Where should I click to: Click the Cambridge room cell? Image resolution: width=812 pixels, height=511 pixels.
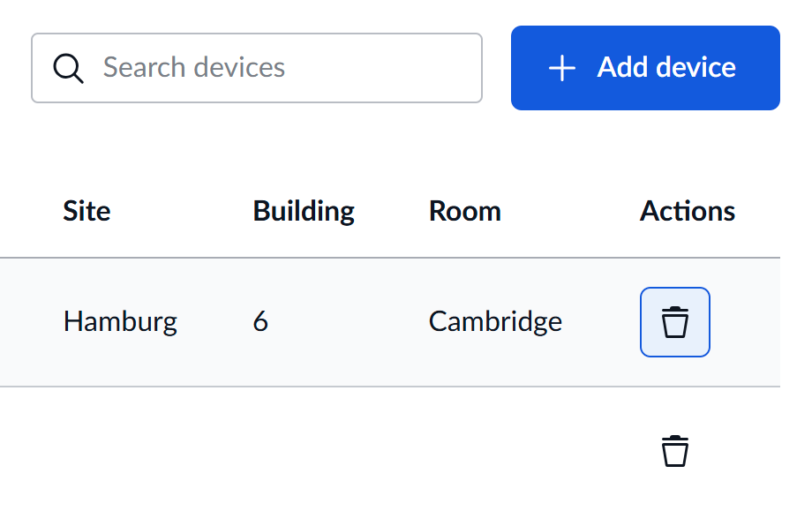(x=495, y=321)
